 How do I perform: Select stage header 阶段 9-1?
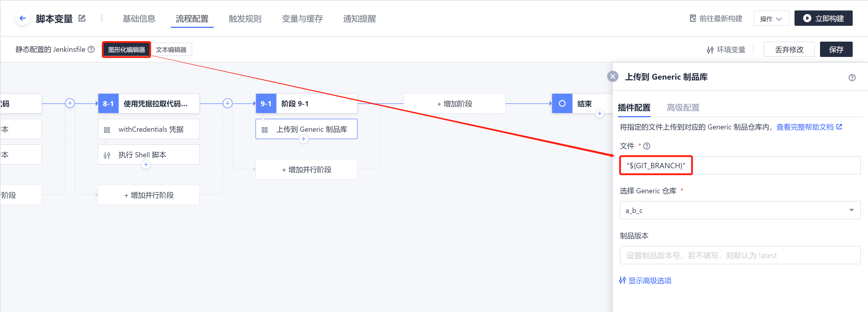click(306, 103)
